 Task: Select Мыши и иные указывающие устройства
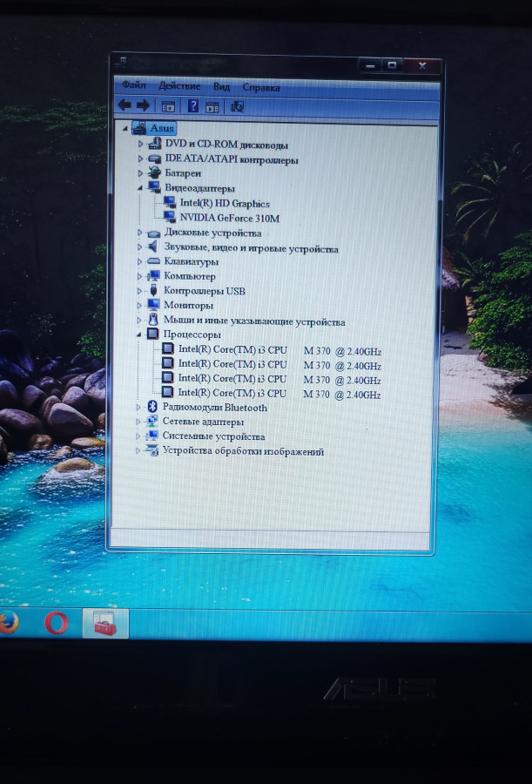pyautogui.click(x=254, y=321)
